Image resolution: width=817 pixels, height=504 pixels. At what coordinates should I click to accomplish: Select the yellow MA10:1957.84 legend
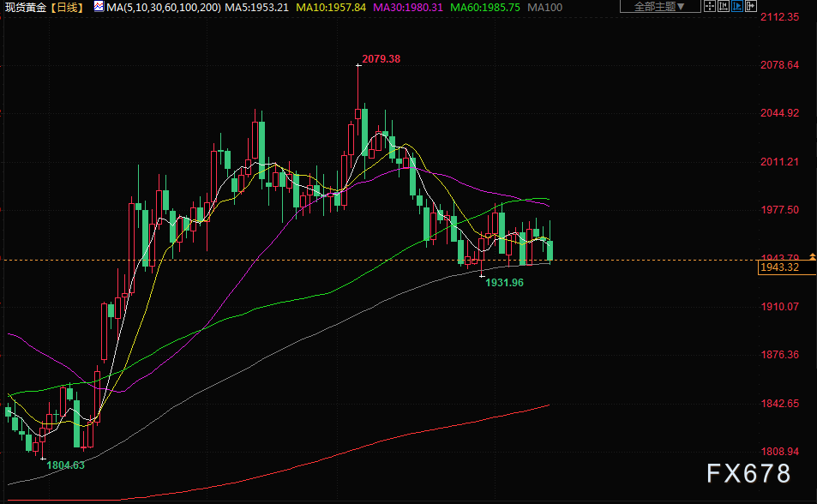tap(331, 7)
